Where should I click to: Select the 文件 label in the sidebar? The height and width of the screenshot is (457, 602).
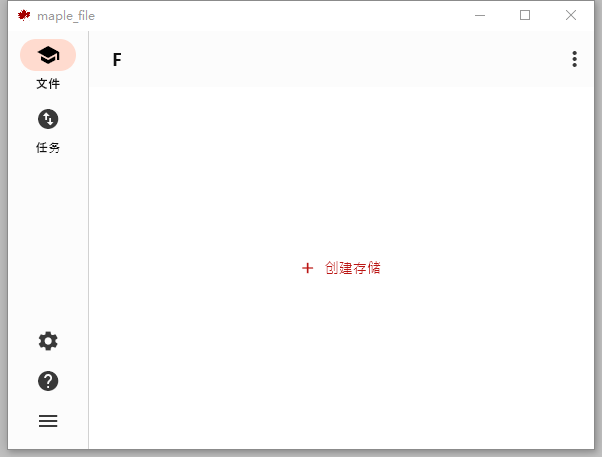tap(48, 84)
